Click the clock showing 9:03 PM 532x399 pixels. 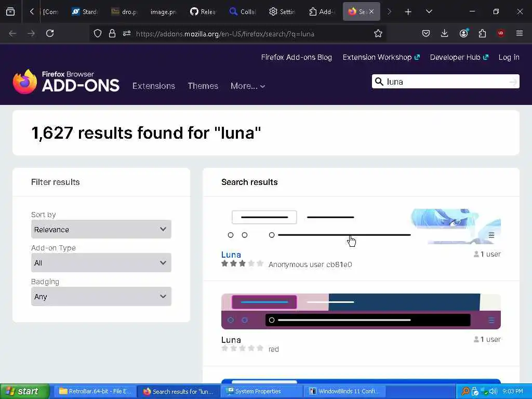tap(513, 391)
